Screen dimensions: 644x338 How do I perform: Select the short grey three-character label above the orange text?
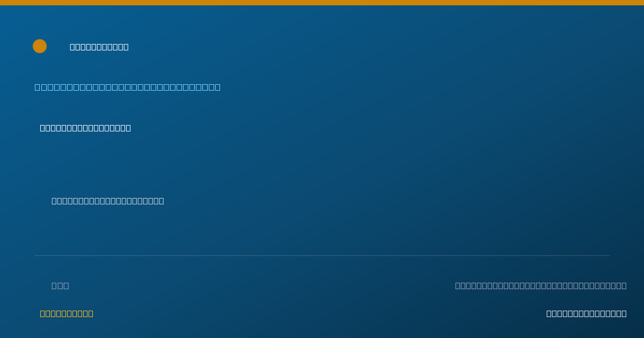pos(60,285)
